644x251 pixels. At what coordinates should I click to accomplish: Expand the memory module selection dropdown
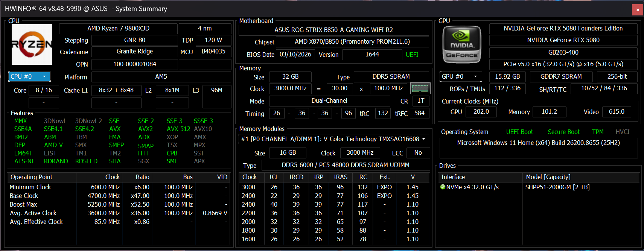(x=334, y=139)
